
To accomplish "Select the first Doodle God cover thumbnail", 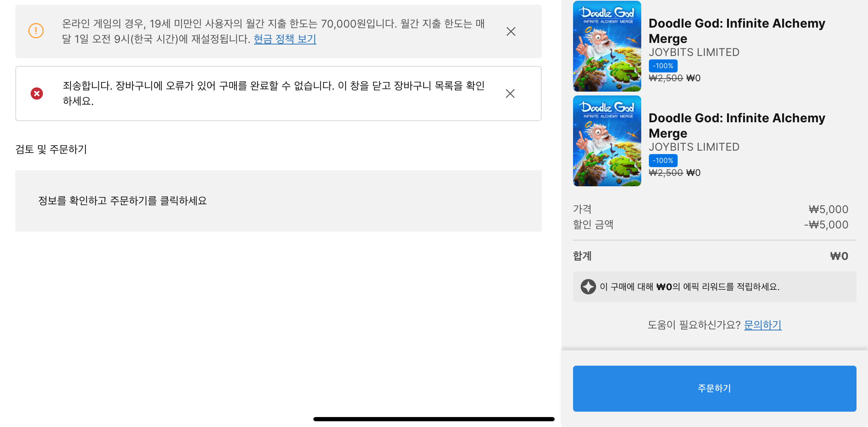I will (607, 46).
